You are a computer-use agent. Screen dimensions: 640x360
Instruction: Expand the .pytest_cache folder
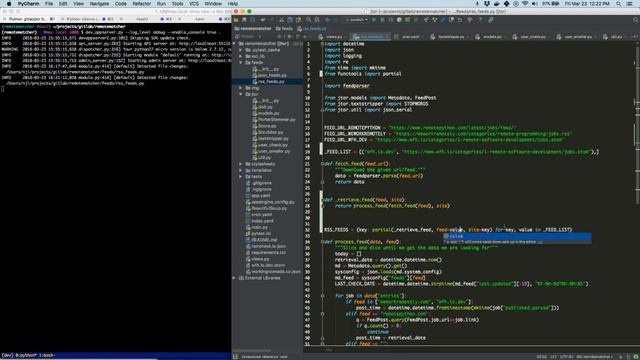click(x=240, y=50)
